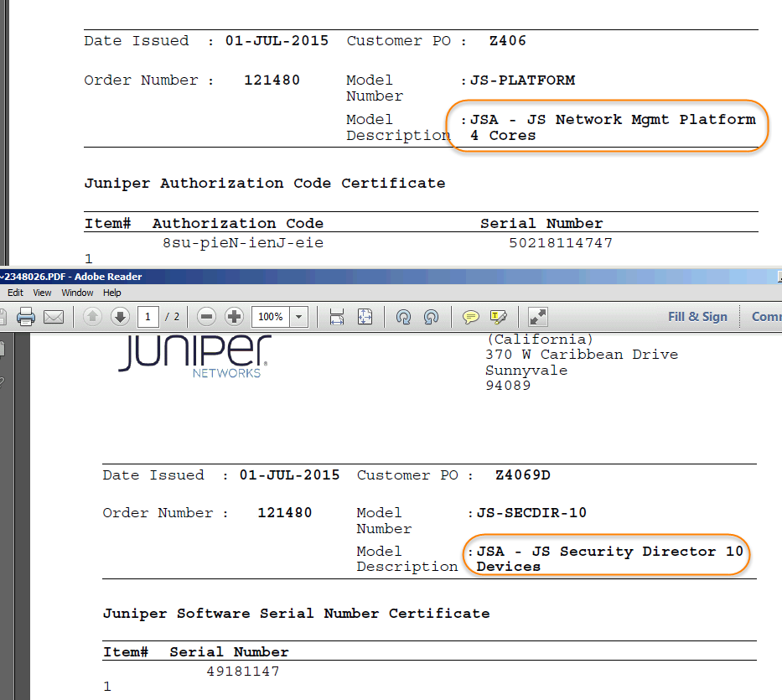Go to the previous page using the up arrow
Viewport: 782px width, 700px height.
(x=92, y=317)
